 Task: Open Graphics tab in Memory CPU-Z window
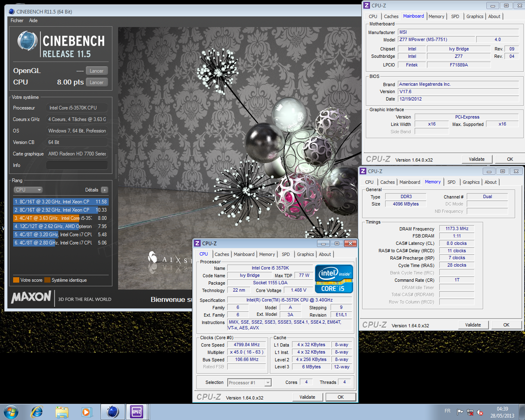coord(471,182)
